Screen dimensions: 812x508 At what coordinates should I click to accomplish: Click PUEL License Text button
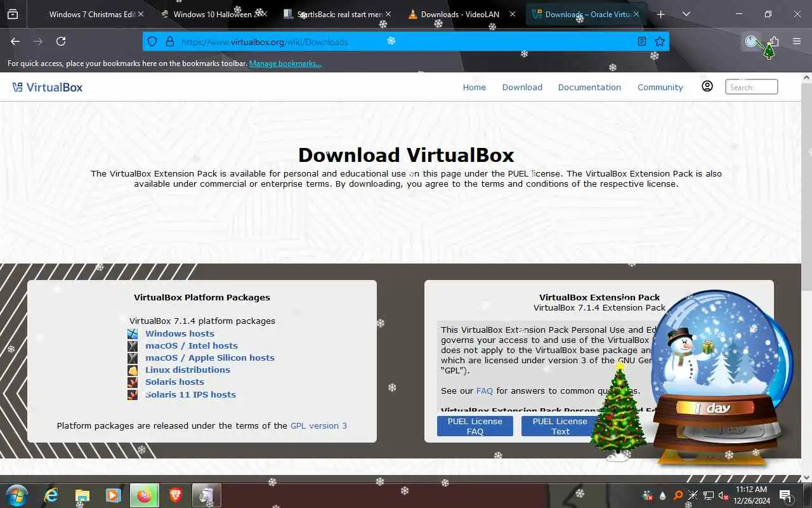(x=560, y=426)
